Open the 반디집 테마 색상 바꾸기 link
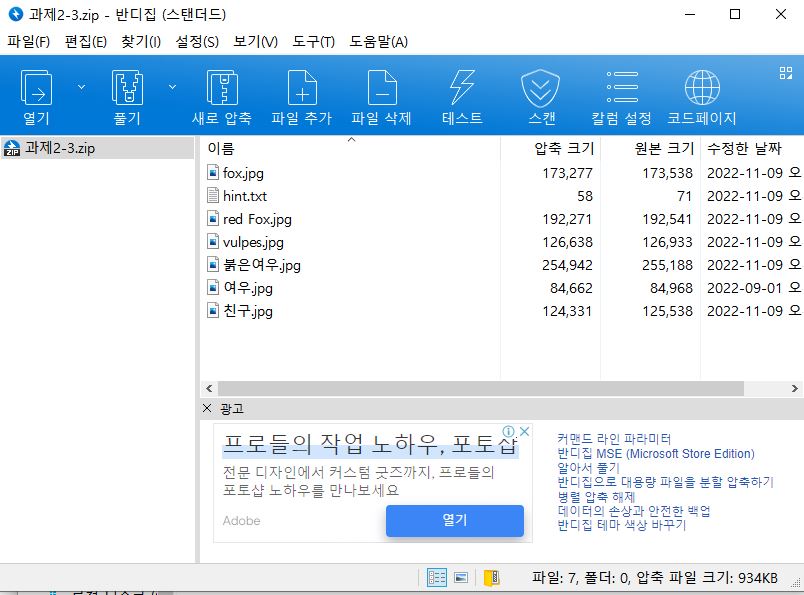Image resolution: width=804 pixels, height=595 pixels. [621, 525]
